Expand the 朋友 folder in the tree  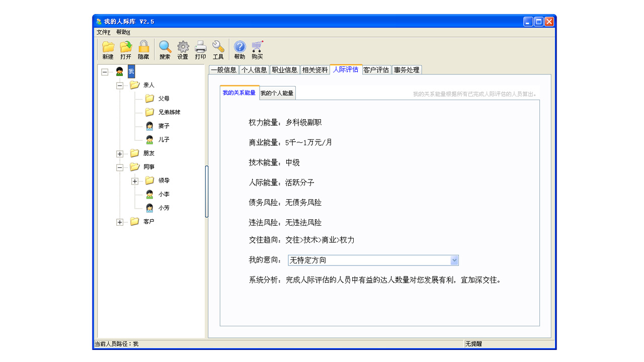[x=120, y=153]
